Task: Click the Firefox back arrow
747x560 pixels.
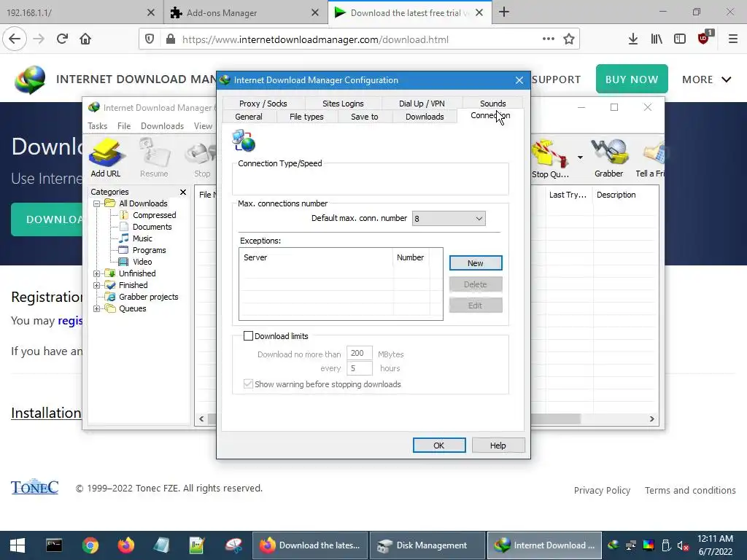Action: tap(15, 39)
